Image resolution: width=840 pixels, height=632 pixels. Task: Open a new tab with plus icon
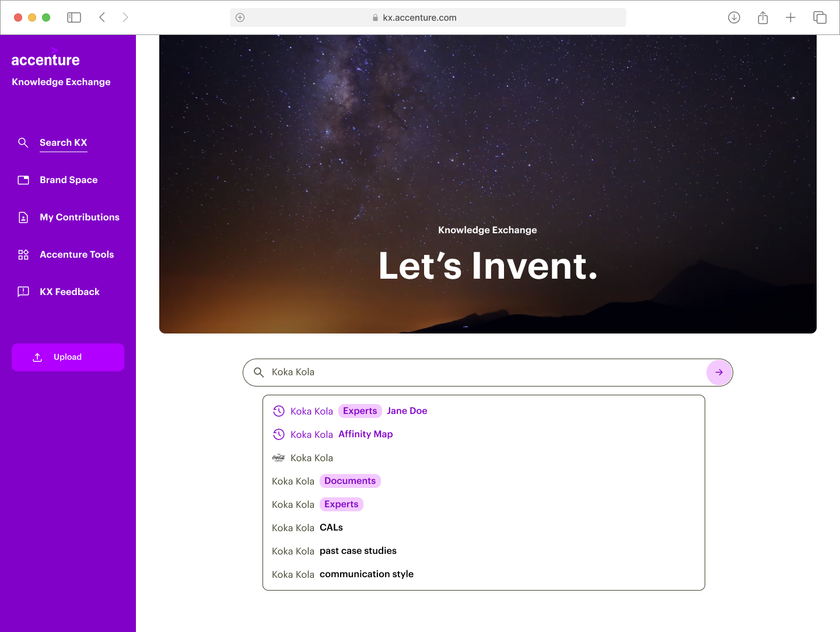pyautogui.click(x=790, y=17)
